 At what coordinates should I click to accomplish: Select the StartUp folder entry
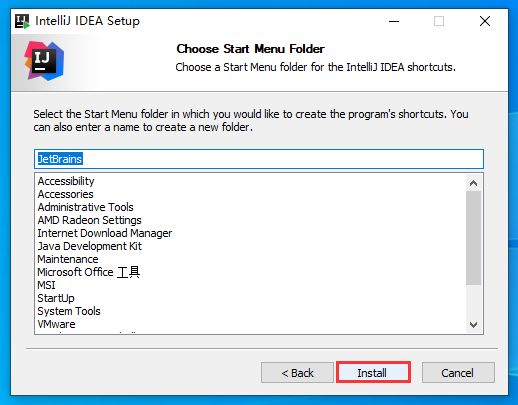[x=56, y=298]
